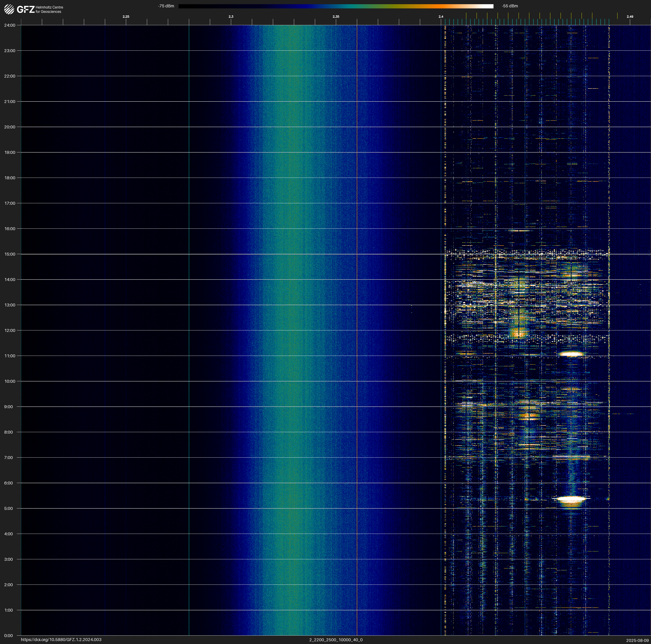
Task: Click the GFZ striped globe logo icon
Action: click(9, 9)
